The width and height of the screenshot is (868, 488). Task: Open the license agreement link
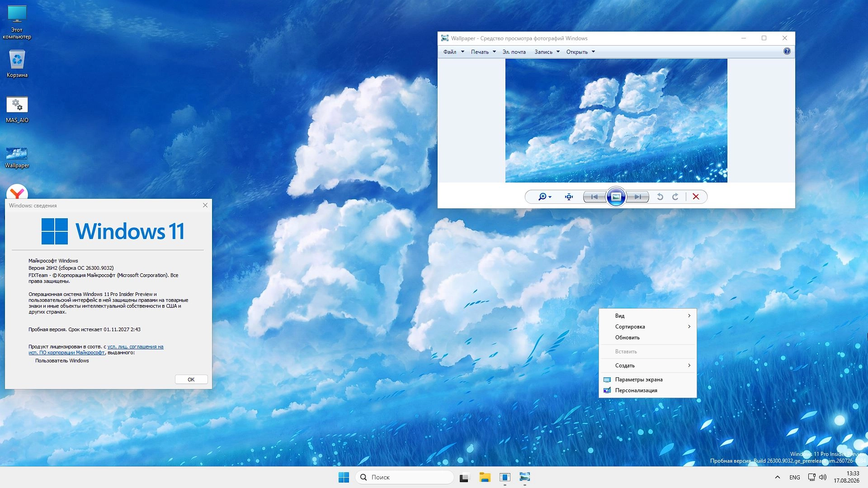[96, 350]
